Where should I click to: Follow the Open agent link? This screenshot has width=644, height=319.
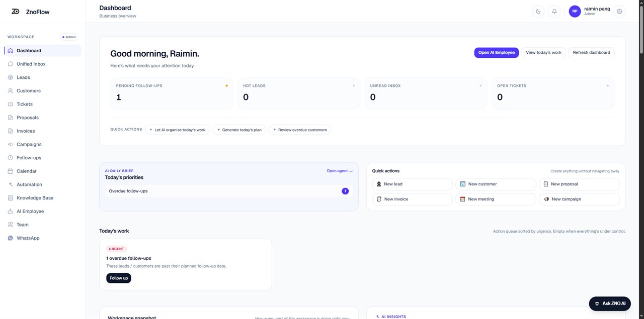(340, 171)
